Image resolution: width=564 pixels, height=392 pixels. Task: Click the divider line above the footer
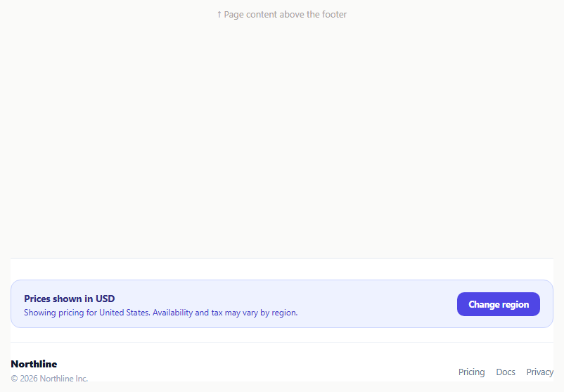282,258
